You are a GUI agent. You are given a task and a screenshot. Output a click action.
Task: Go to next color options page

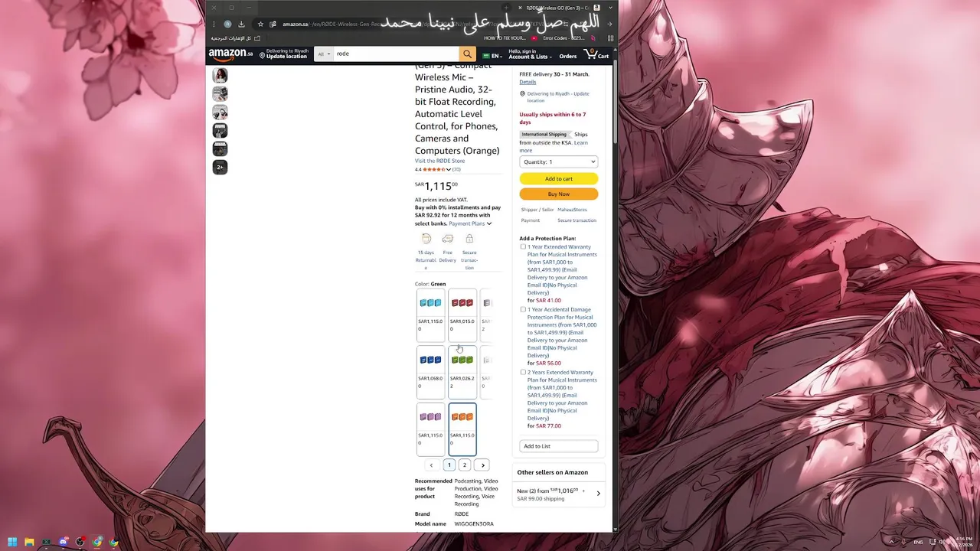[x=483, y=465]
